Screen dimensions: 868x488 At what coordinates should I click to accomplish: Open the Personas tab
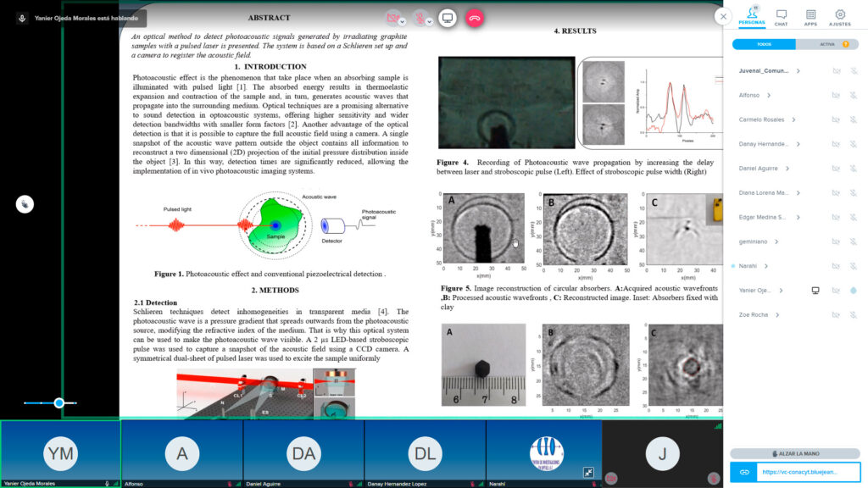click(x=752, y=17)
